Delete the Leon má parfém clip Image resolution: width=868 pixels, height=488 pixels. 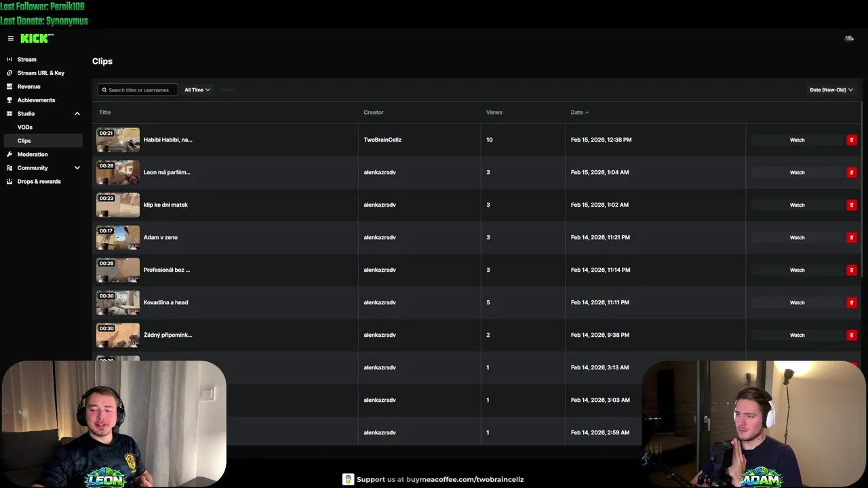(852, 172)
